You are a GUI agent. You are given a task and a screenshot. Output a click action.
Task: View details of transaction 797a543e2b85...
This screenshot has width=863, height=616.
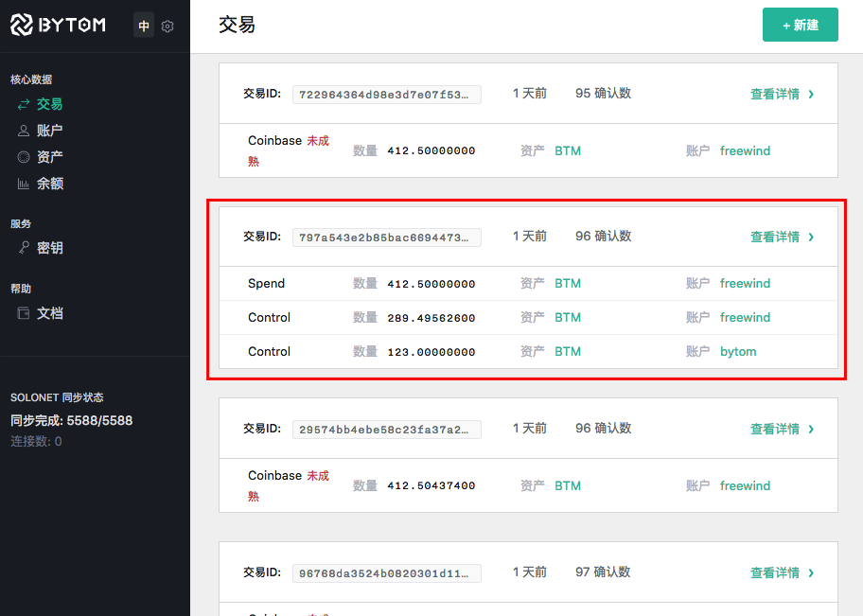(x=774, y=238)
